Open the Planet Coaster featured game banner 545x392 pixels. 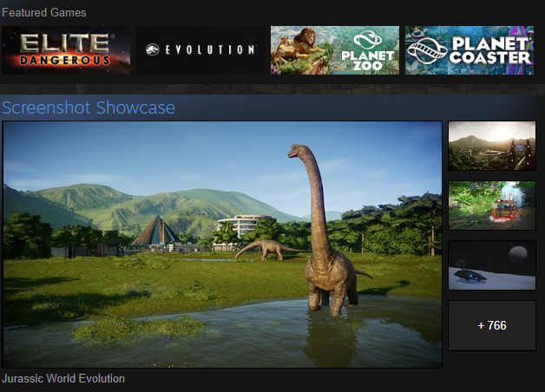(x=469, y=50)
